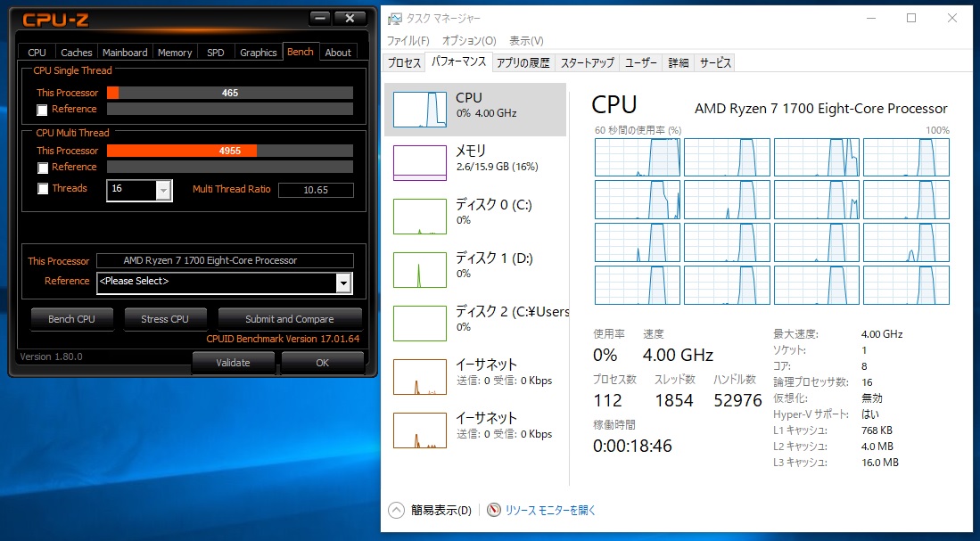This screenshot has width=980, height=541.
Task: Select ディスク 1 (D:) graph icon
Action: pyautogui.click(x=420, y=269)
